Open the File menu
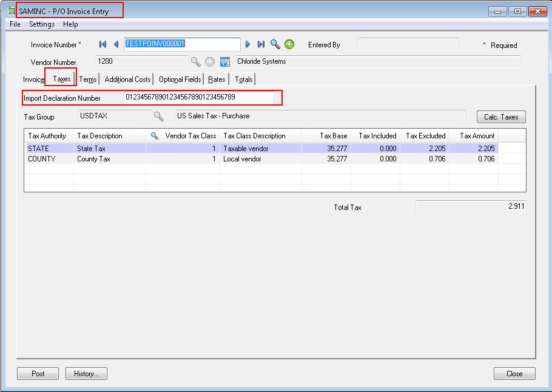The image size is (552, 392). [15, 24]
